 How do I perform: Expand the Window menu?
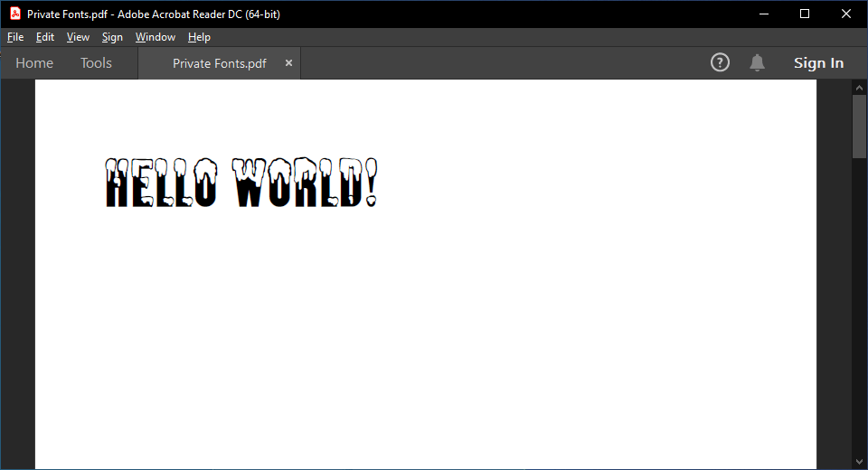[x=156, y=37]
